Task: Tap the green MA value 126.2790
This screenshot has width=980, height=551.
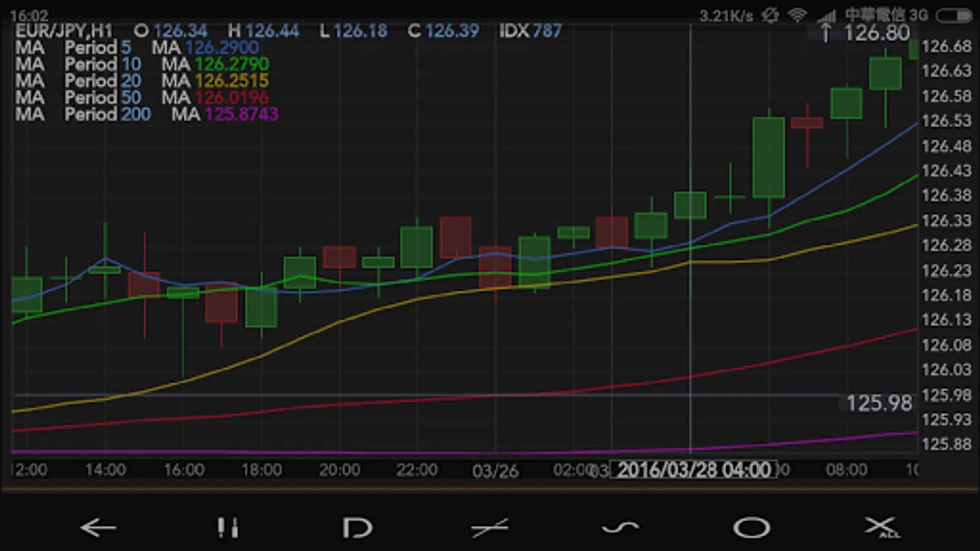Action: (232, 64)
